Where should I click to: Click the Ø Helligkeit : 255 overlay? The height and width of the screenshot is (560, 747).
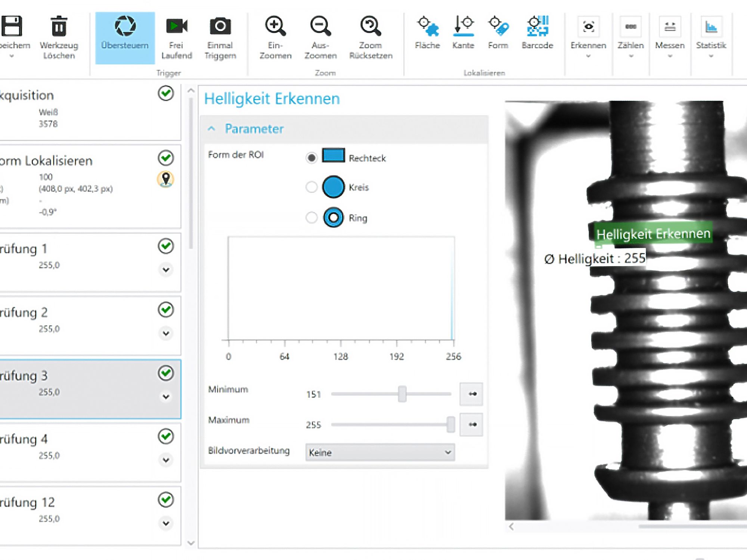click(595, 258)
